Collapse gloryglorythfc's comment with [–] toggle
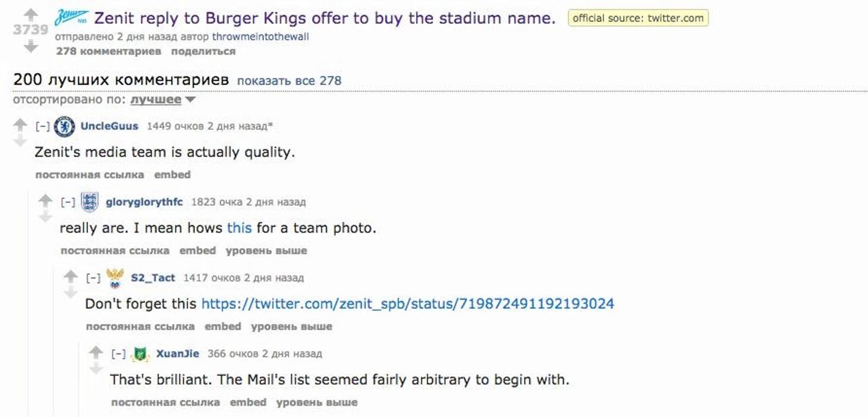Viewport: 868px width, 417px height. tap(68, 202)
